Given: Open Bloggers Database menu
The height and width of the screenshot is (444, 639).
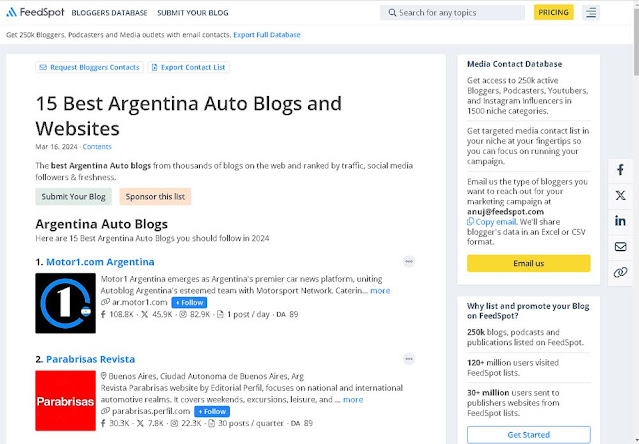Looking at the screenshot, I should [109, 13].
